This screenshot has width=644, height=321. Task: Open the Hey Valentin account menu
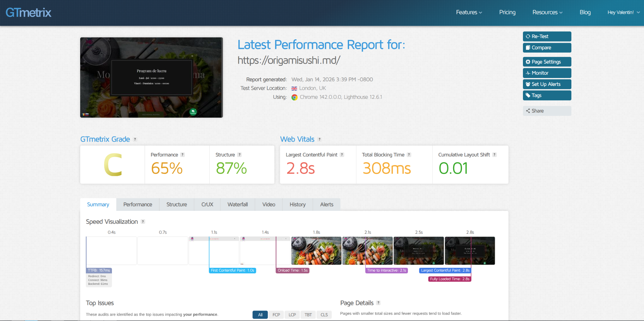point(623,12)
